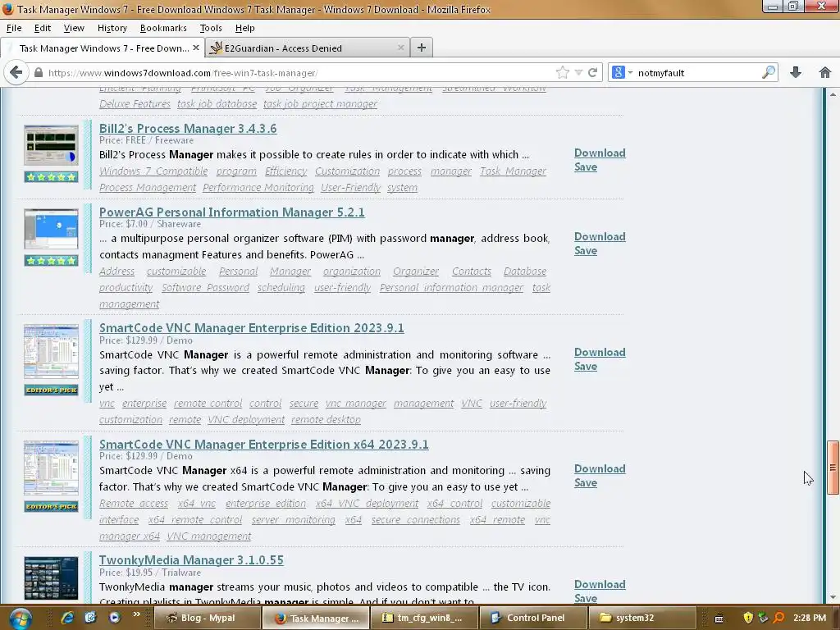Bookmark this page with the star icon

click(x=562, y=72)
